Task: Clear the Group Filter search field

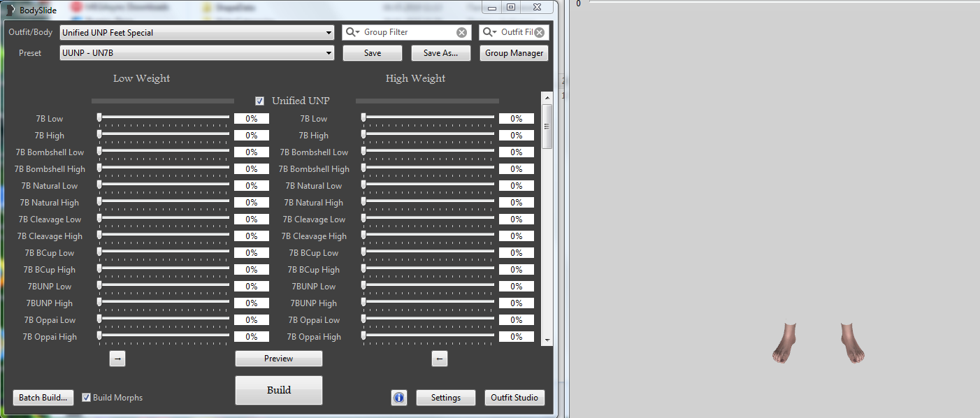Action: click(x=461, y=33)
